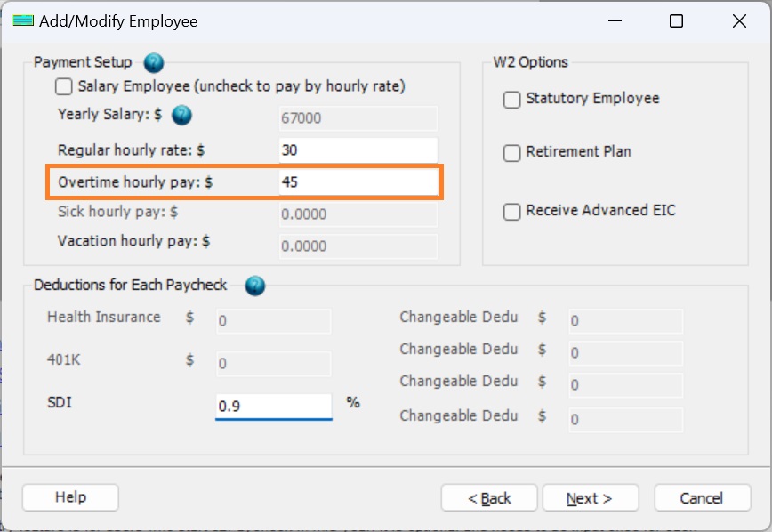The height and width of the screenshot is (532, 772).
Task: Click the Help button
Action: 69,497
